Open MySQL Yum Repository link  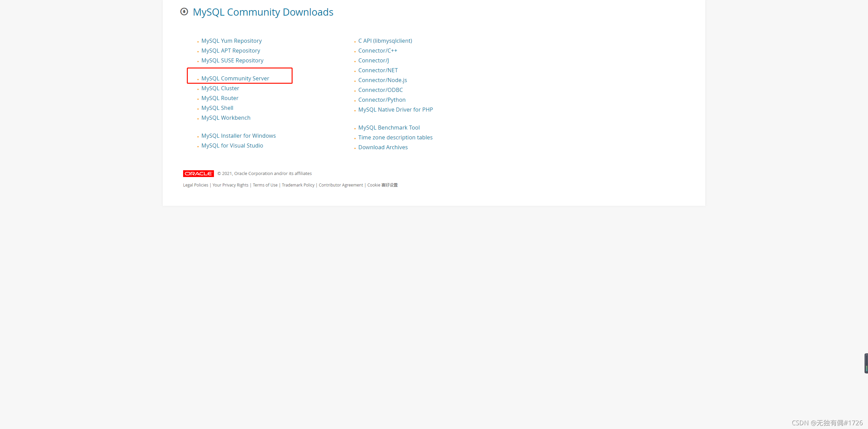(231, 41)
